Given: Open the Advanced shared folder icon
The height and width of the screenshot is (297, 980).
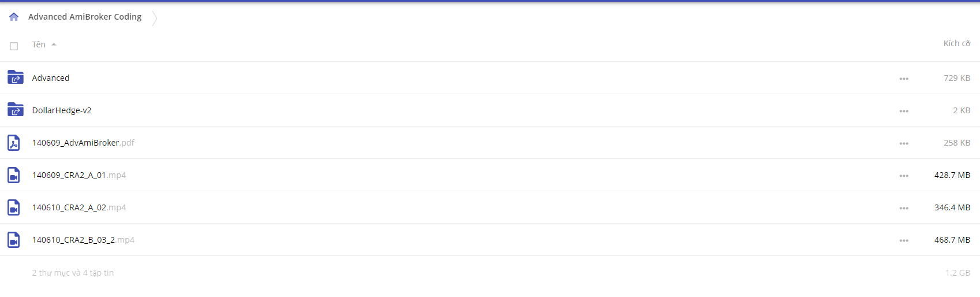Looking at the screenshot, I should [16, 77].
